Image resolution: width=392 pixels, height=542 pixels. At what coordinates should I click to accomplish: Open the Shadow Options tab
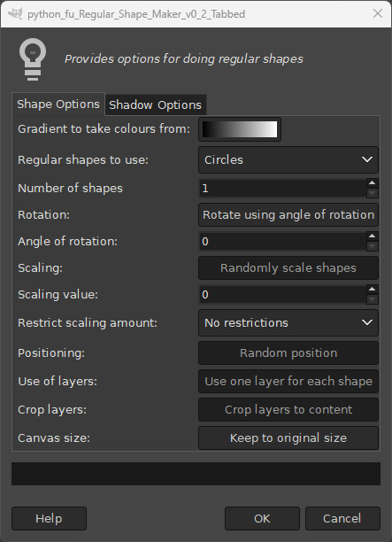[156, 105]
